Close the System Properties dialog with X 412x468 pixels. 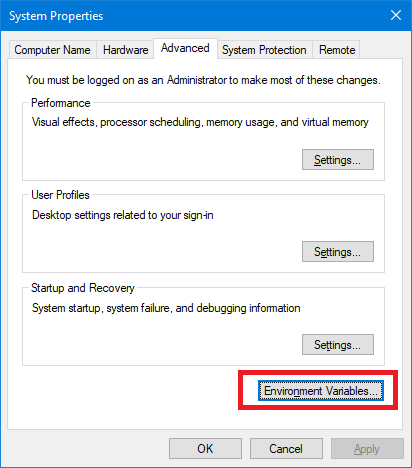(x=396, y=15)
